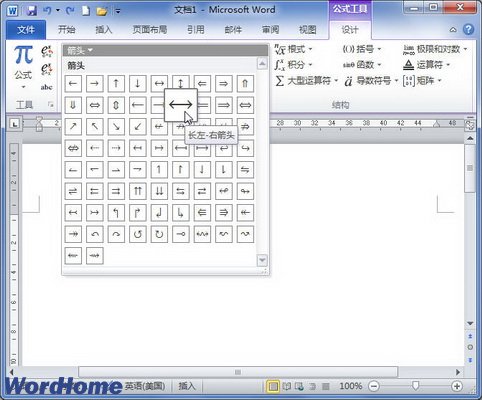Insert the single down arrow symbol
This screenshot has height=400, width=482.
click(x=138, y=83)
